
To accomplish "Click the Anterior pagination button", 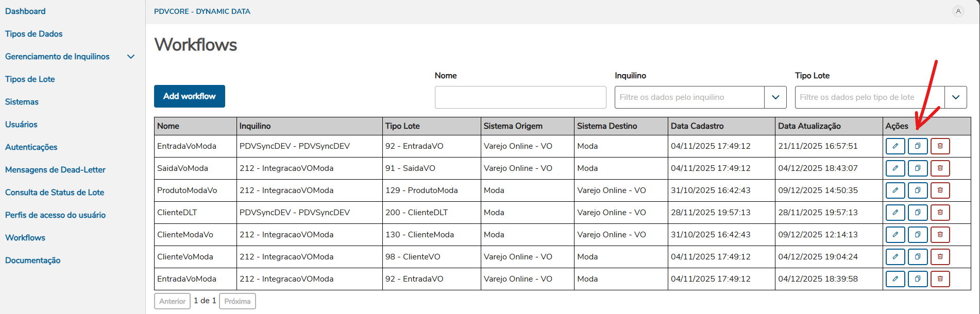I will pyautogui.click(x=172, y=301).
